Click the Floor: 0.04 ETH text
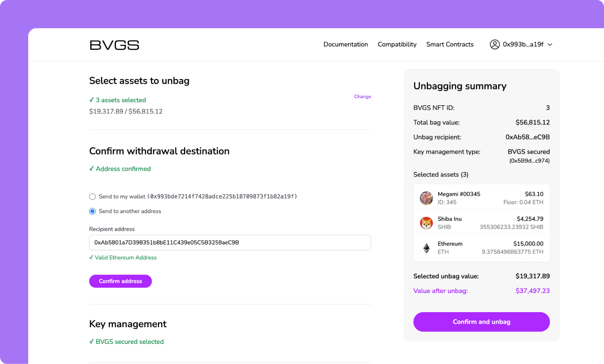The height and width of the screenshot is (364, 604). coord(523,202)
